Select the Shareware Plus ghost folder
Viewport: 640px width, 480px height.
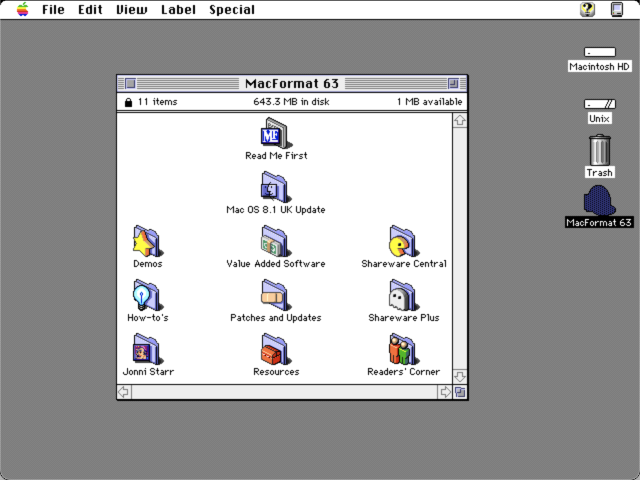point(404,295)
